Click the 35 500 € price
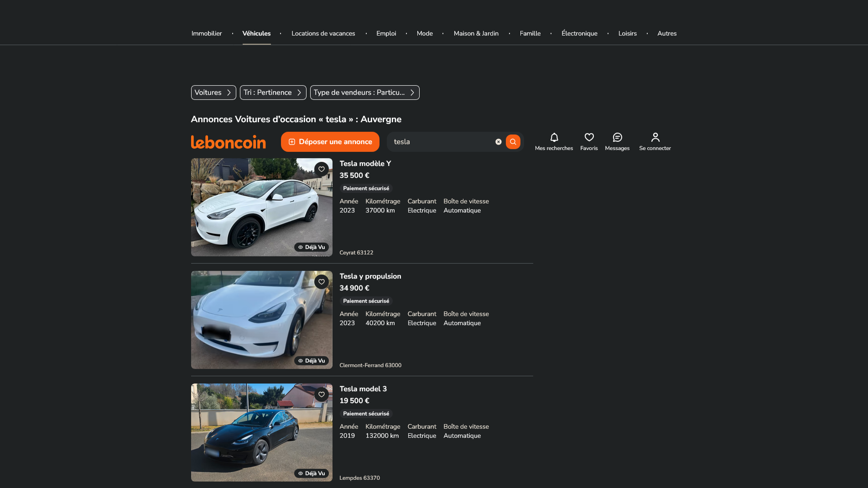Image resolution: width=868 pixels, height=488 pixels. point(354,176)
